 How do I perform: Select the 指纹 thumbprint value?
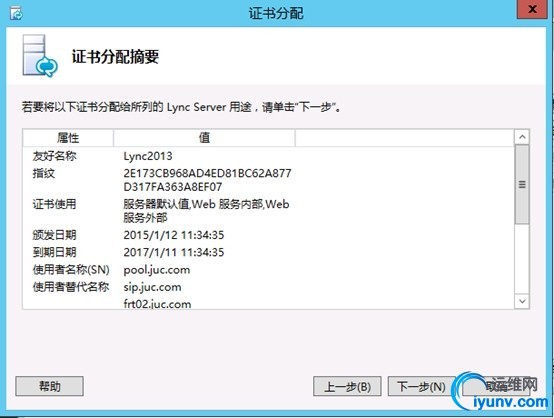(207, 180)
